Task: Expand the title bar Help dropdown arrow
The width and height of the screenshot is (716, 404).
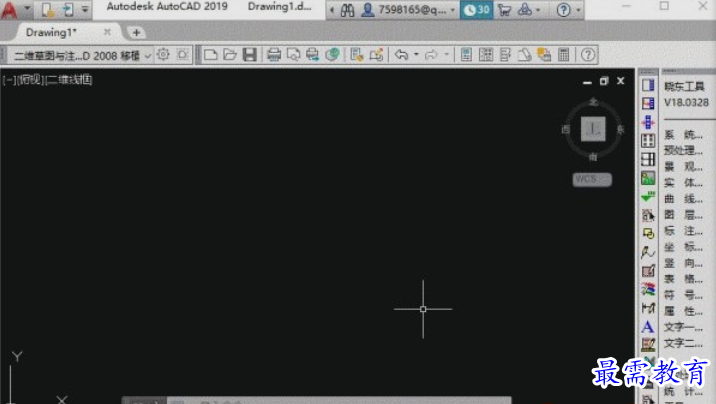Action: pos(578,10)
